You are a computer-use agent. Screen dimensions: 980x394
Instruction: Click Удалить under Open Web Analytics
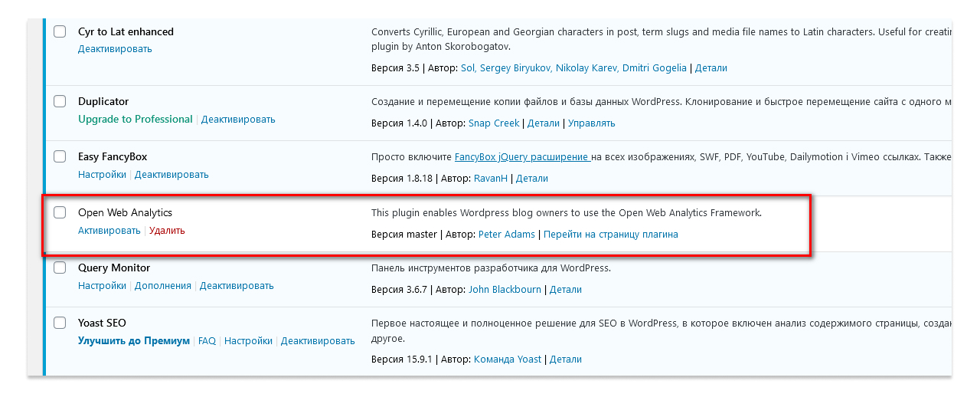[x=167, y=230]
